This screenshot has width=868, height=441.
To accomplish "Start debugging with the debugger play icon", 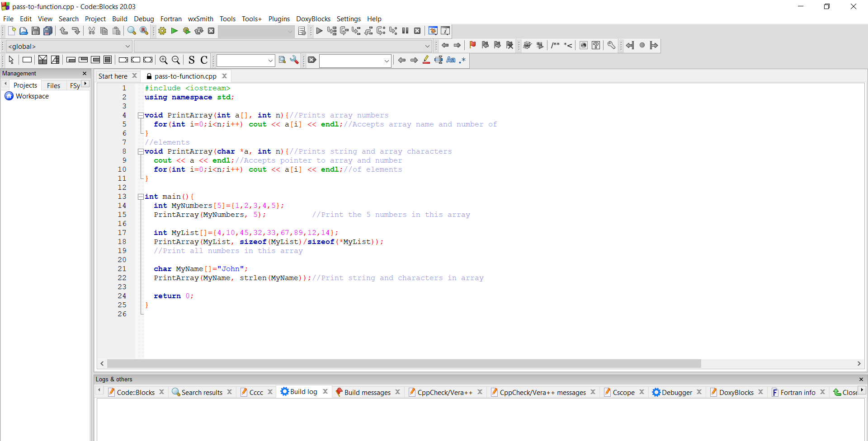I will point(319,31).
